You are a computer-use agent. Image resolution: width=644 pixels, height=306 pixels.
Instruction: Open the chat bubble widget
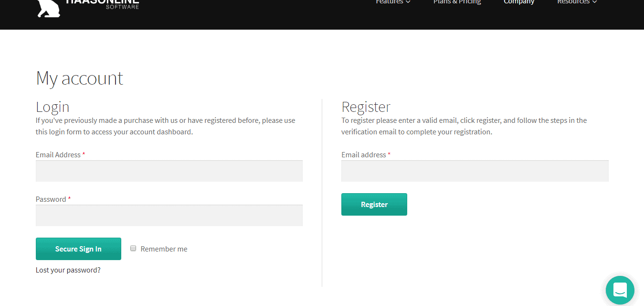pos(620,290)
